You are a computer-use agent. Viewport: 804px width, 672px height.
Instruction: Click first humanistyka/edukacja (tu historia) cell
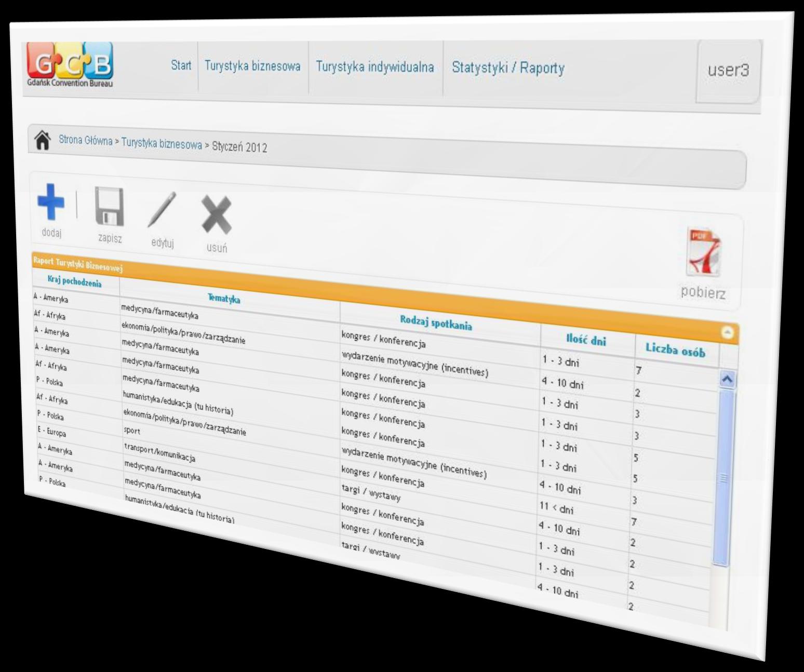coord(178,404)
